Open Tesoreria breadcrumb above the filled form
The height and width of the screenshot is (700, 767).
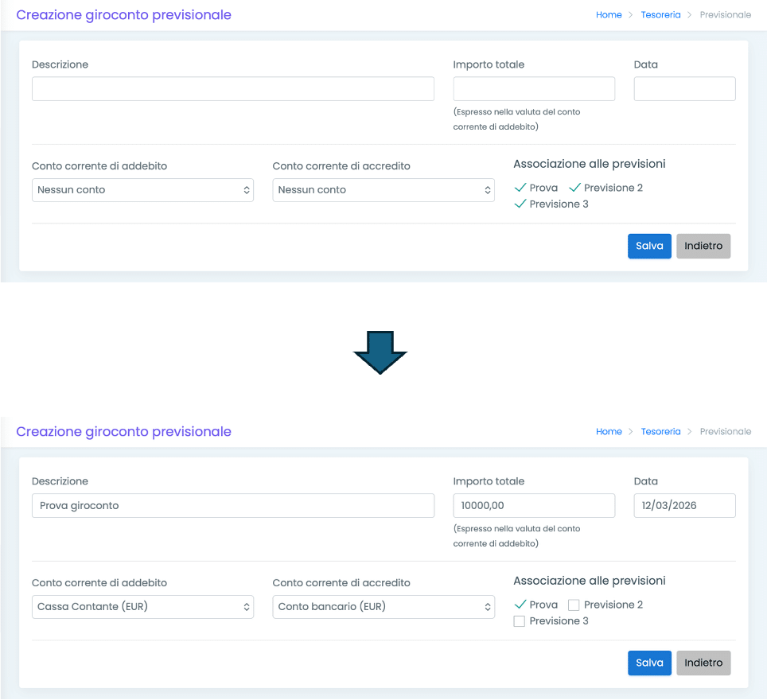(660, 431)
